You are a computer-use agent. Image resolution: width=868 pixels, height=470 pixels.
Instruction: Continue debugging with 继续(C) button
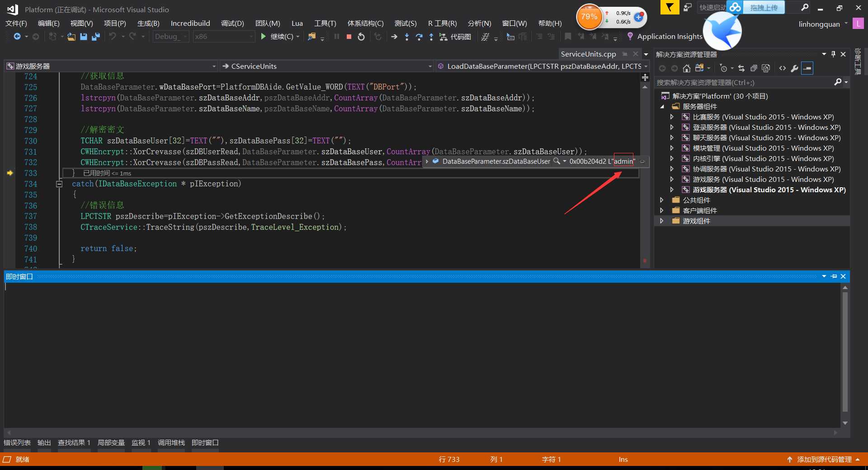pos(277,37)
